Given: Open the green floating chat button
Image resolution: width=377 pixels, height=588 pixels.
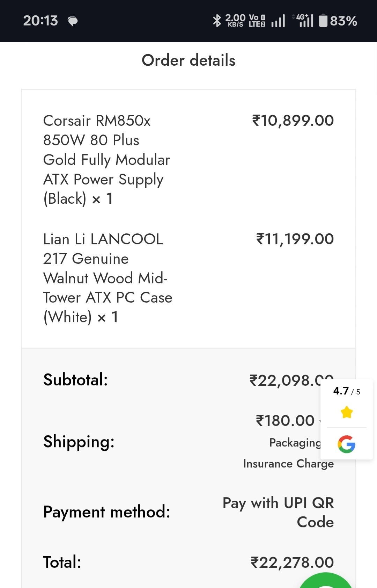Looking at the screenshot, I should coord(326,582).
